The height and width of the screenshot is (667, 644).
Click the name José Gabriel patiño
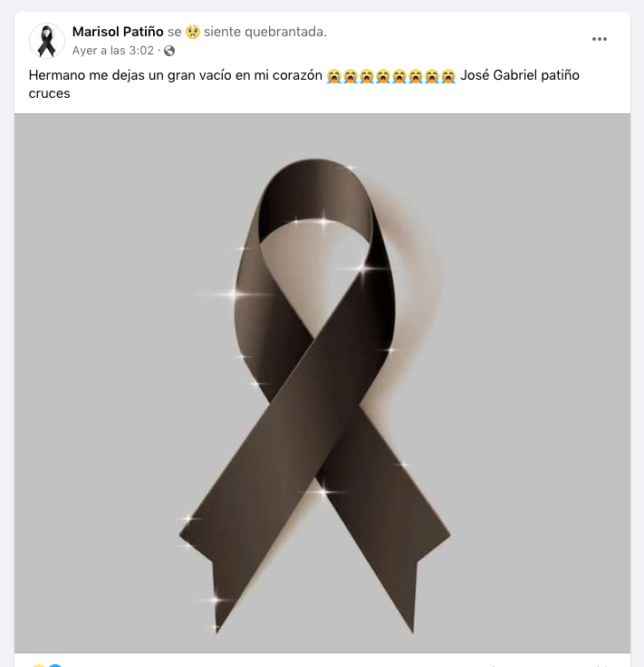click(520, 75)
